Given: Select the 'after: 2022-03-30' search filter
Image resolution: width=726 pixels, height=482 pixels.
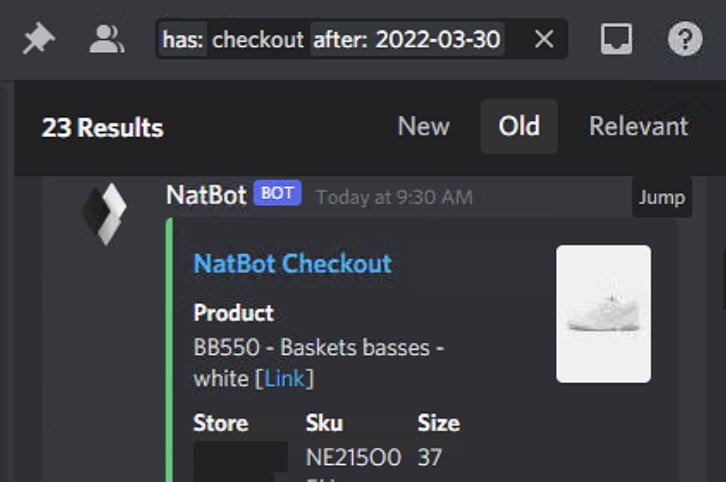Looking at the screenshot, I should coord(407,39).
